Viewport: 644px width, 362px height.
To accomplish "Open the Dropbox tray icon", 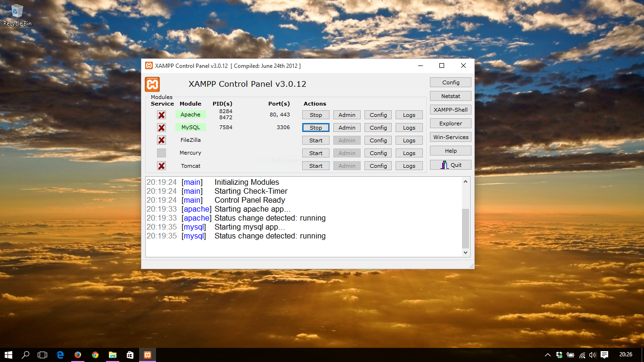I will click(x=559, y=355).
